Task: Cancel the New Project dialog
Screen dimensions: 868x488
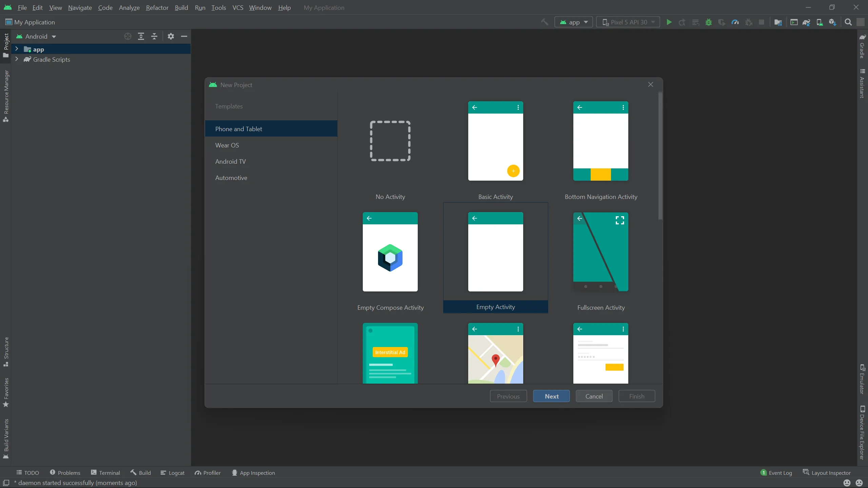Action: point(594,396)
